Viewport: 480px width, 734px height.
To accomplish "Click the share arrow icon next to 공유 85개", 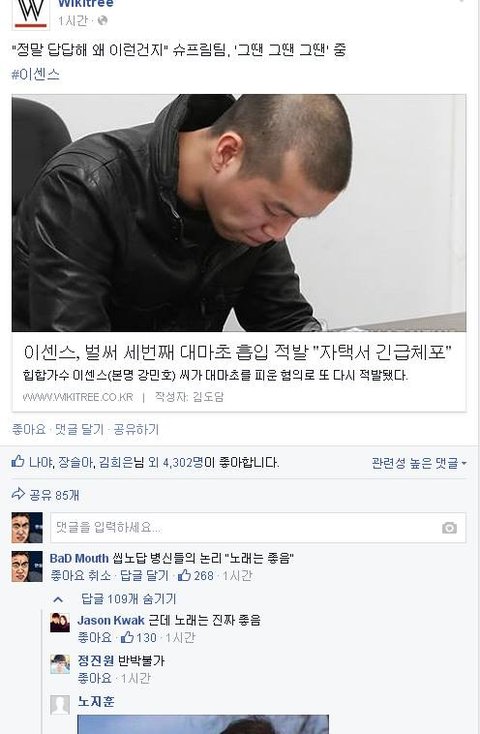I will pyautogui.click(x=18, y=494).
